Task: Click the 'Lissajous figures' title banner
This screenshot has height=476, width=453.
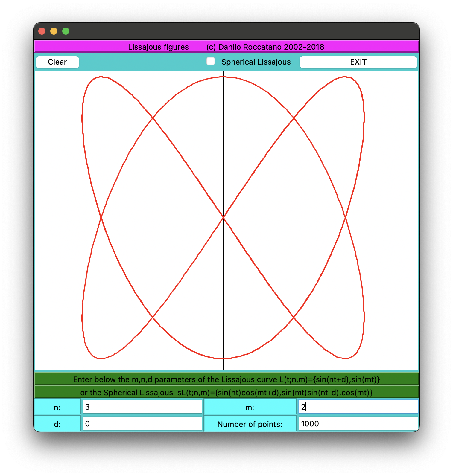Action: click(x=226, y=47)
